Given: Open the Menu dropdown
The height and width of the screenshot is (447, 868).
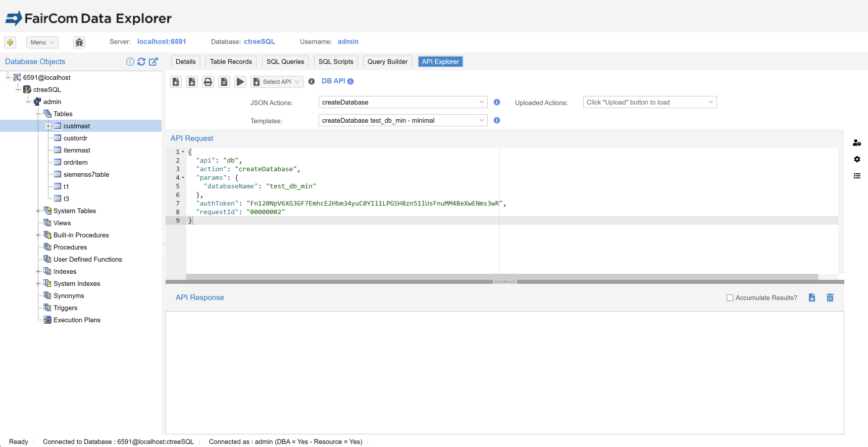Looking at the screenshot, I should 42,42.
